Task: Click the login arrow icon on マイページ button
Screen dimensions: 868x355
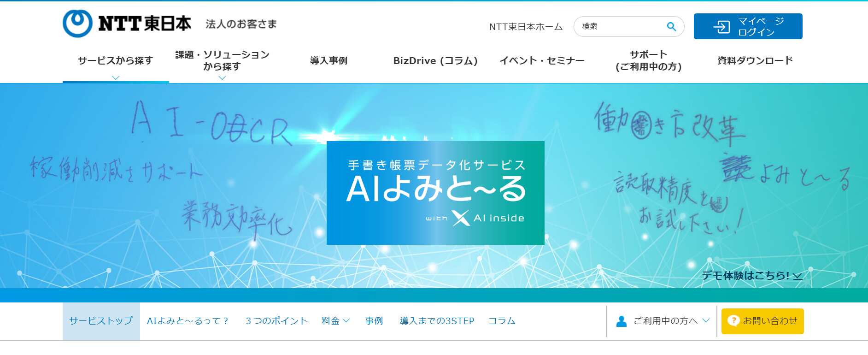Action: 721,27
